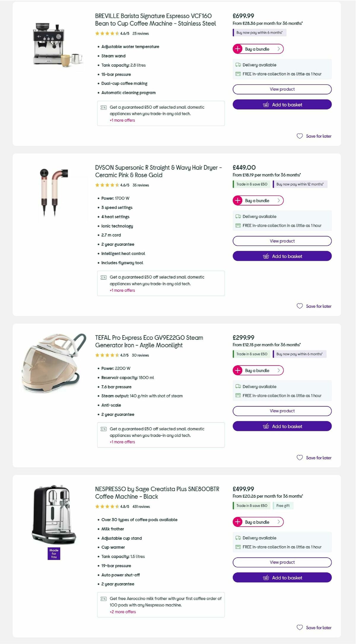Open the Dyson Supersonic product page via View product
Screen dimensions: 356x644
coord(282,241)
